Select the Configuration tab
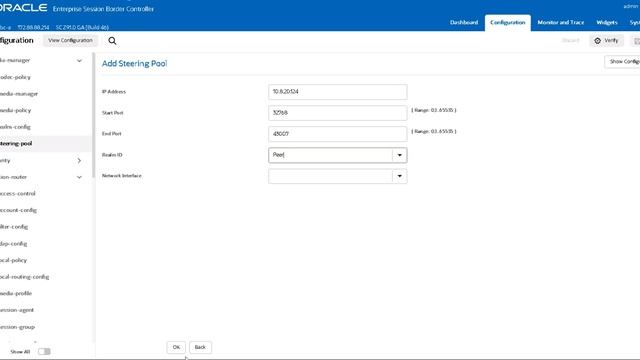This screenshot has width=640, height=360. click(508, 22)
